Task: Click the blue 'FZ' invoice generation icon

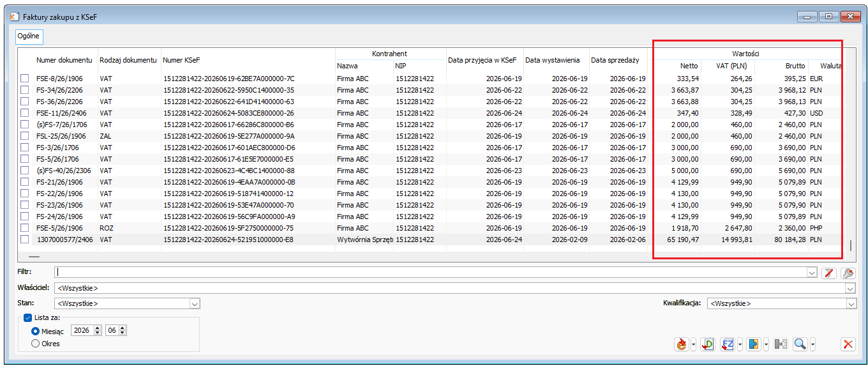Action: [728, 345]
